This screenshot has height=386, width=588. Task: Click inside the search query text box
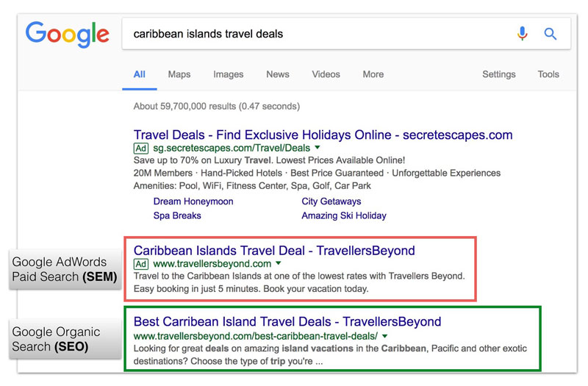(319, 34)
